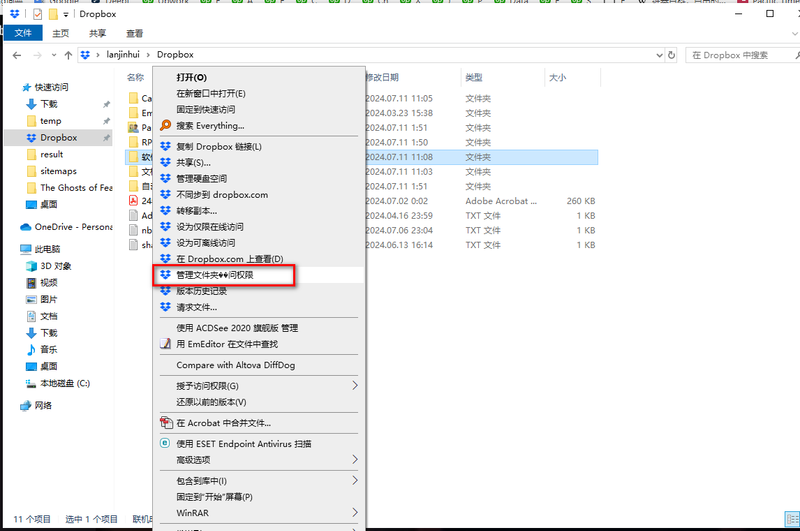Choose 在 Dropbox.com 上查看(D)

click(x=258, y=259)
